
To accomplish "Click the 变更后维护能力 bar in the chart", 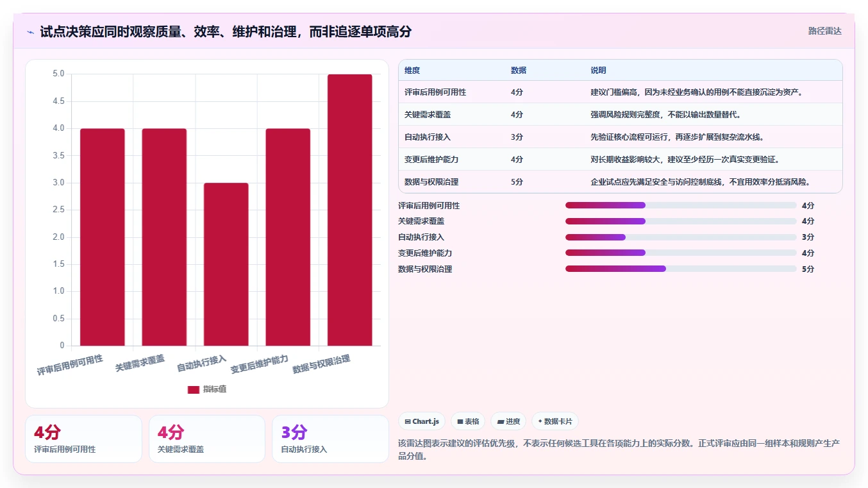I will 288,237.
